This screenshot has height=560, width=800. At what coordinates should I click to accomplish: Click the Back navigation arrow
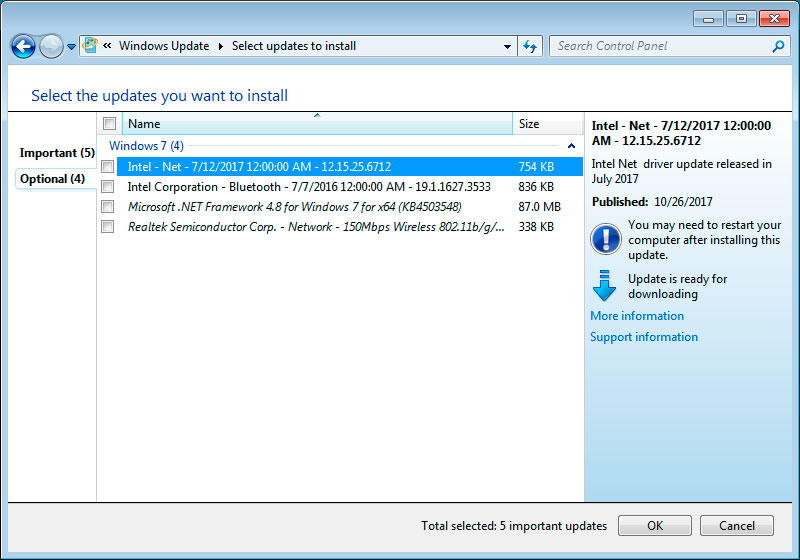[x=23, y=47]
